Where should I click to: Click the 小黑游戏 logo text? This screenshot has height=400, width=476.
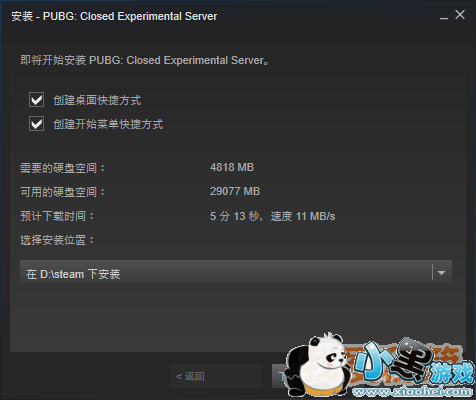413,362
